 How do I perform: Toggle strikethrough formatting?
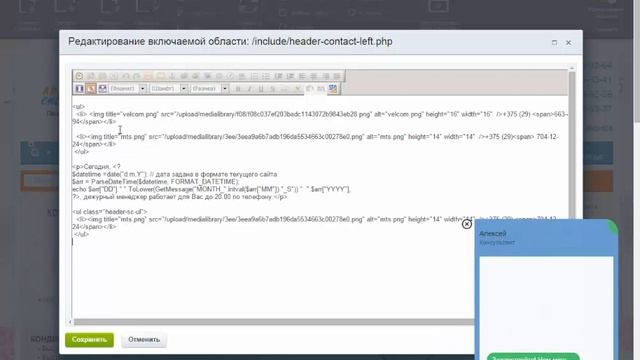click(273, 89)
